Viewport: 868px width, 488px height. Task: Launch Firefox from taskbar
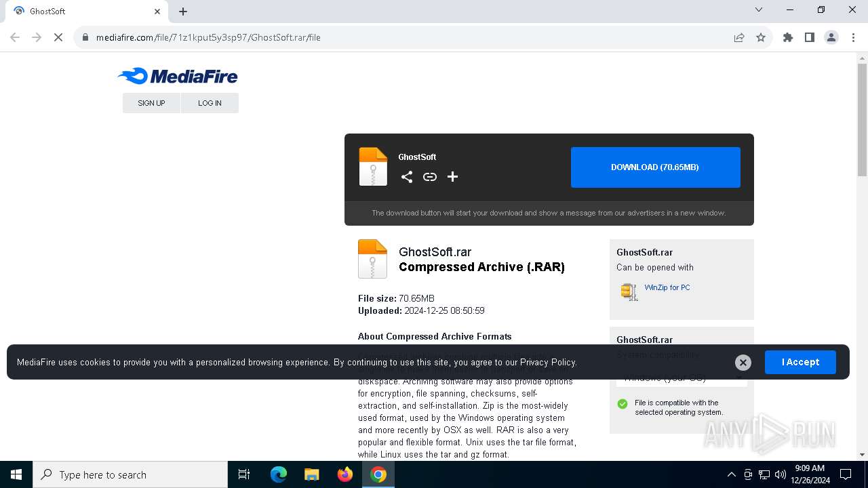click(345, 474)
